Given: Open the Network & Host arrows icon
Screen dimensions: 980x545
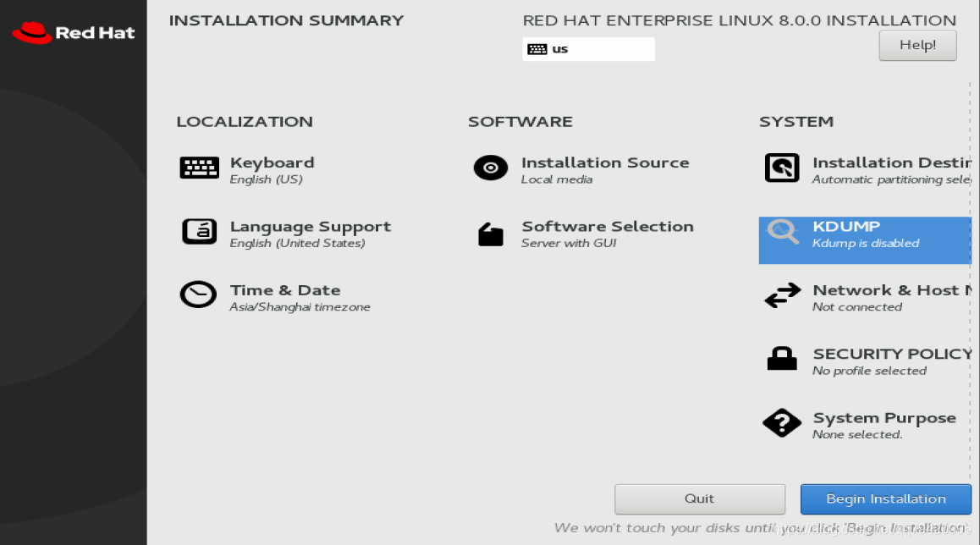Looking at the screenshot, I should (783, 295).
